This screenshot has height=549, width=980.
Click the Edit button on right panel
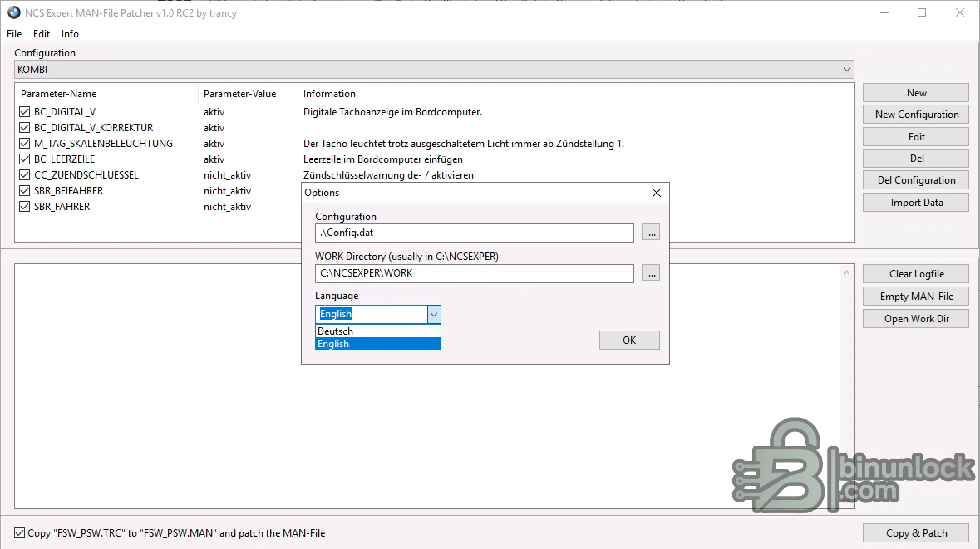click(x=916, y=137)
